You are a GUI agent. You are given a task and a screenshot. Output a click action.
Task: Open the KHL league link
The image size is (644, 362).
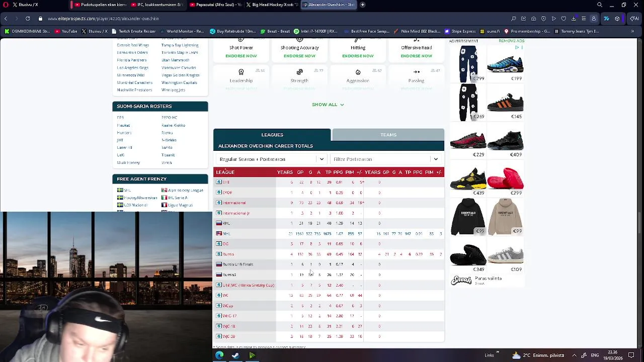[226, 223]
